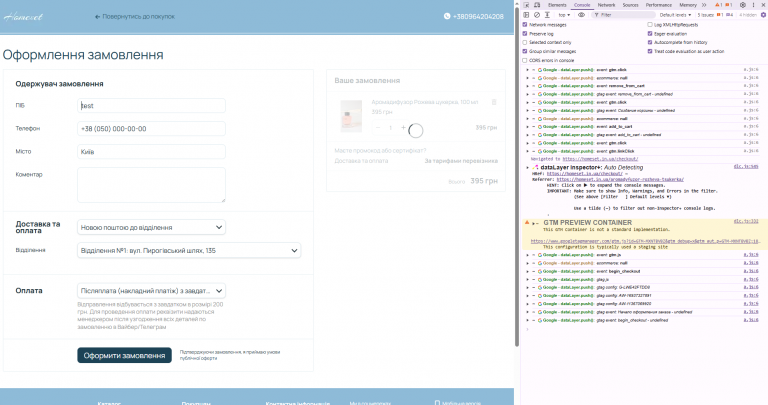The width and height of the screenshot is (768, 405).
Task: Open the DevTools settings gear icon
Action: [743, 5]
